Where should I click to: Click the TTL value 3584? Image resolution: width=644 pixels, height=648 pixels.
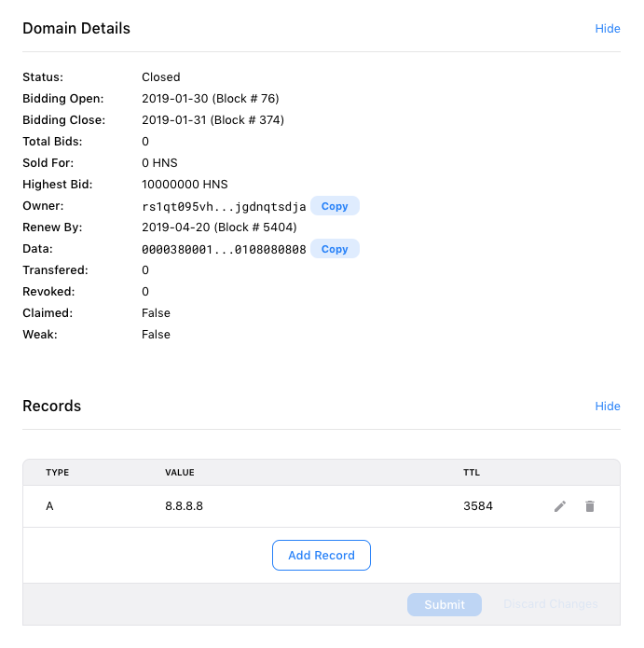[478, 506]
